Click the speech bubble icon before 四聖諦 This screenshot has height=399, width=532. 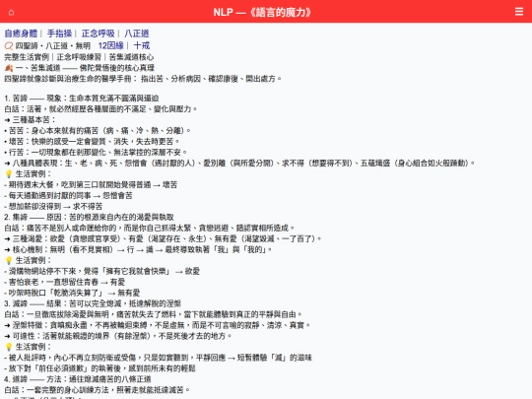9,45
